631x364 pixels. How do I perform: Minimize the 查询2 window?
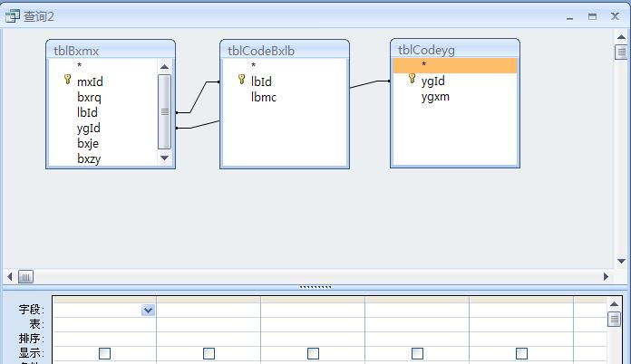569,17
